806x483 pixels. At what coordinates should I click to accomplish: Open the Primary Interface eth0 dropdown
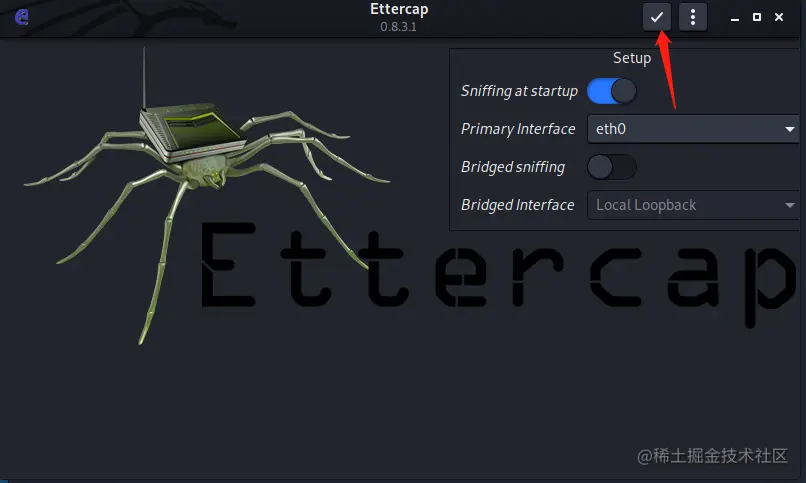pyautogui.click(x=693, y=129)
